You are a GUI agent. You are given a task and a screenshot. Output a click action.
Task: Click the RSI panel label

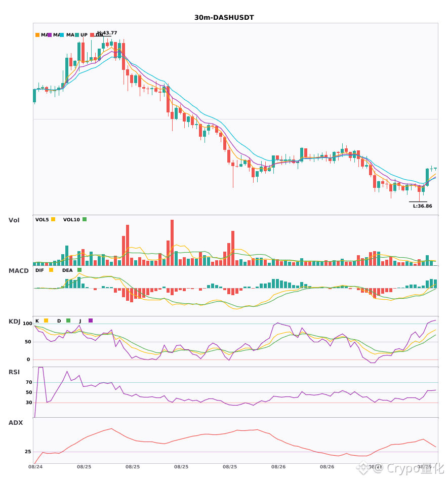[x=14, y=372]
